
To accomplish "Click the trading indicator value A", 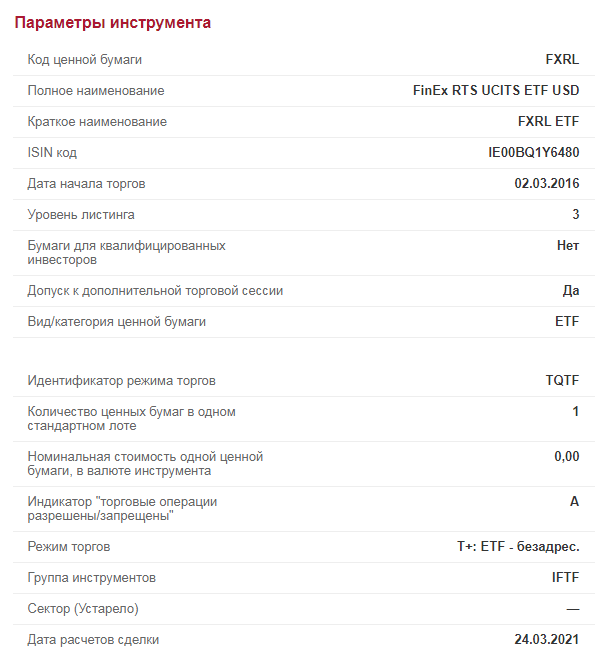I will coord(574,501).
